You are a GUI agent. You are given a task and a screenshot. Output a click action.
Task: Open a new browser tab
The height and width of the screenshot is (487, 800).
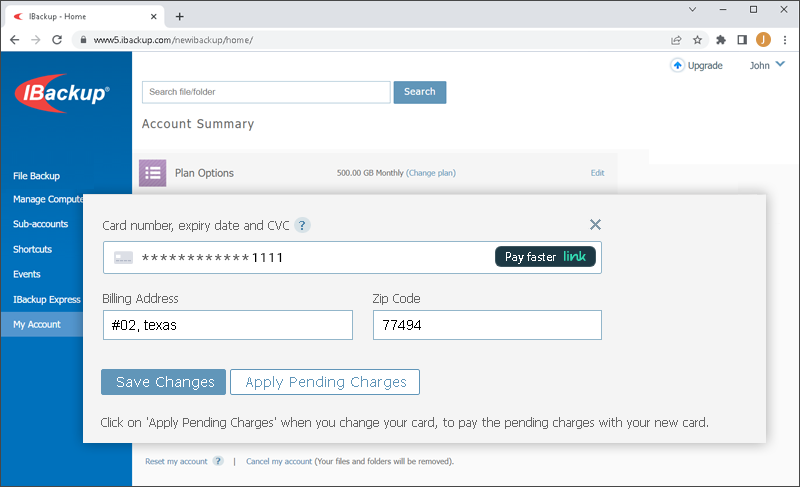tap(180, 16)
